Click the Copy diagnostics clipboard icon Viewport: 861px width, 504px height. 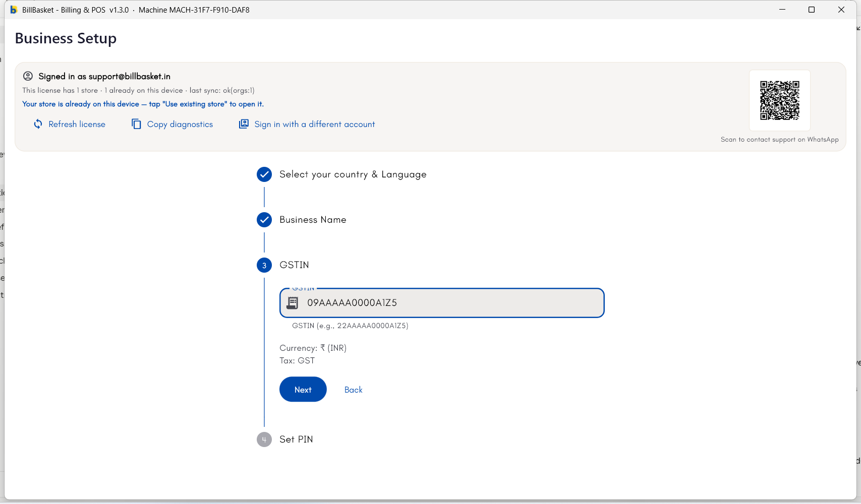136,124
